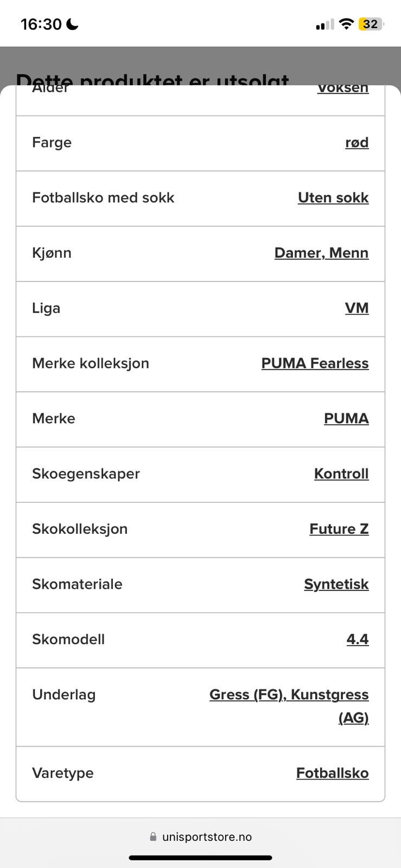This screenshot has width=401, height=868.
Task: Tap the battery indicator showing 32
Action: pos(371,24)
